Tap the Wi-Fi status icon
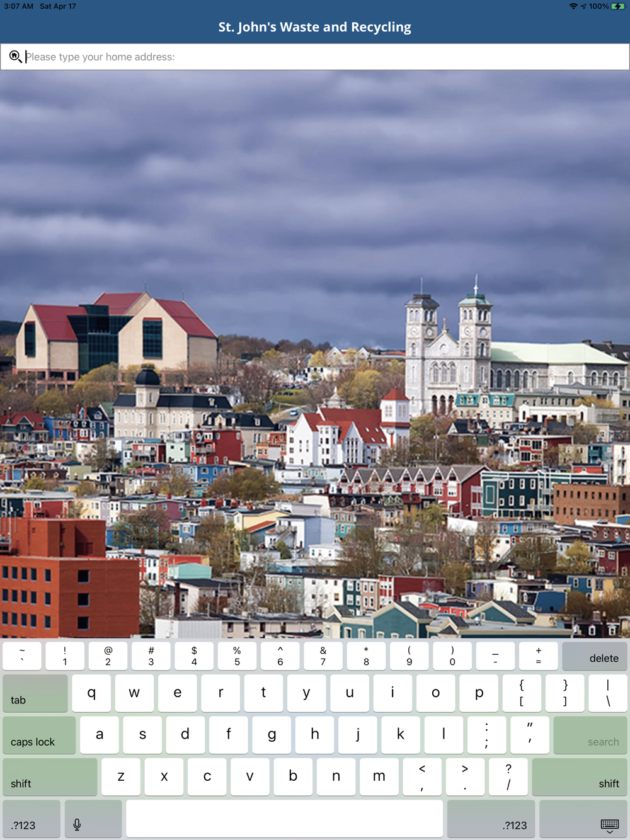The width and height of the screenshot is (630, 840). click(x=573, y=6)
